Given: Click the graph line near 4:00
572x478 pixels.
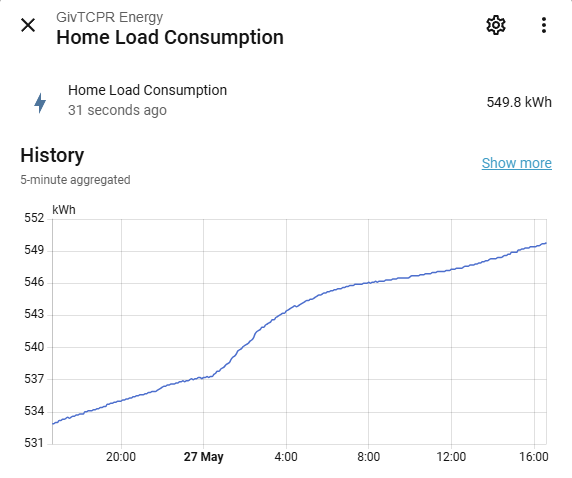Looking at the screenshot, I should click(286, 311).
